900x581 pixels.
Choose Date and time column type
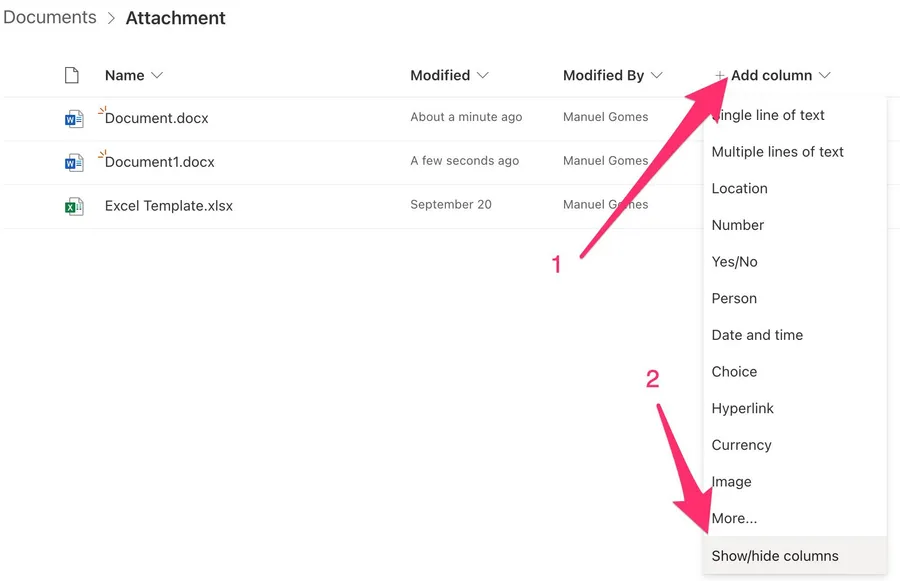pos(757,335)
